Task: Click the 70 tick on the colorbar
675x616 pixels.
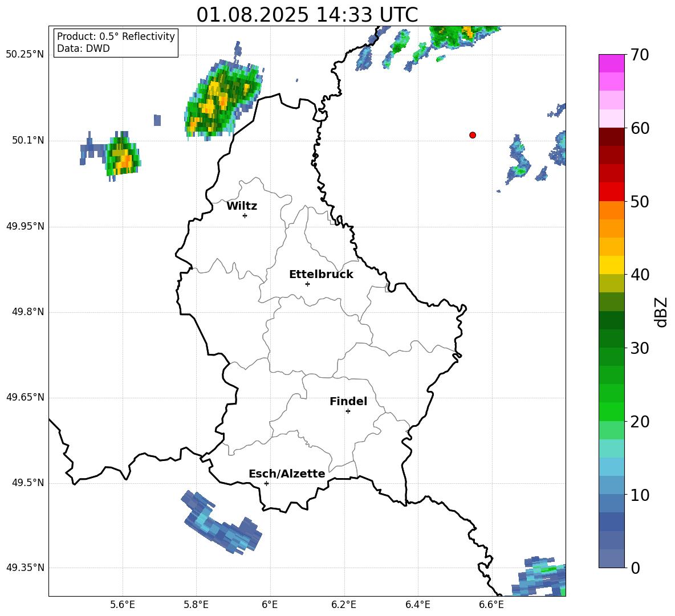Action: pyautogui.click(x=640, y=55)
